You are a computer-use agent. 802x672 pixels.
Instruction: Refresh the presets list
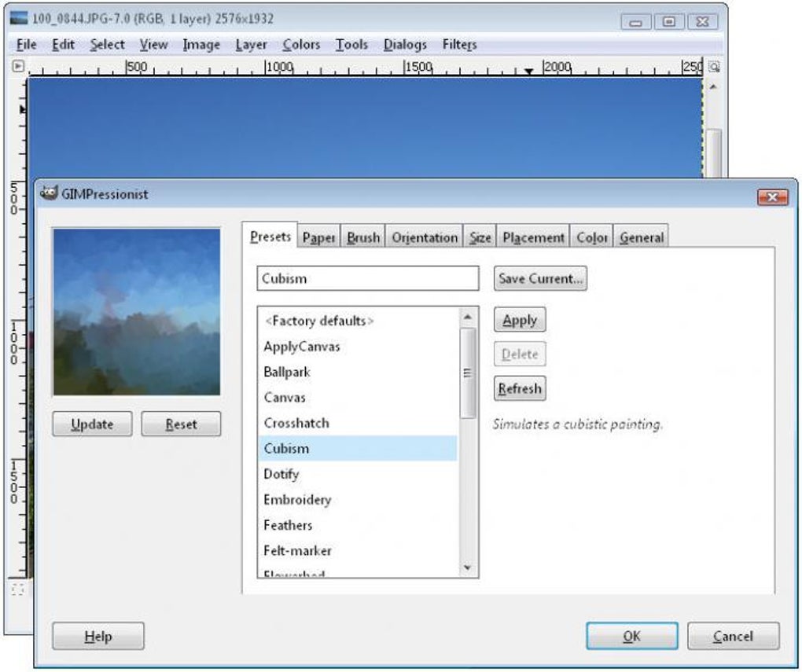(520, 388)
